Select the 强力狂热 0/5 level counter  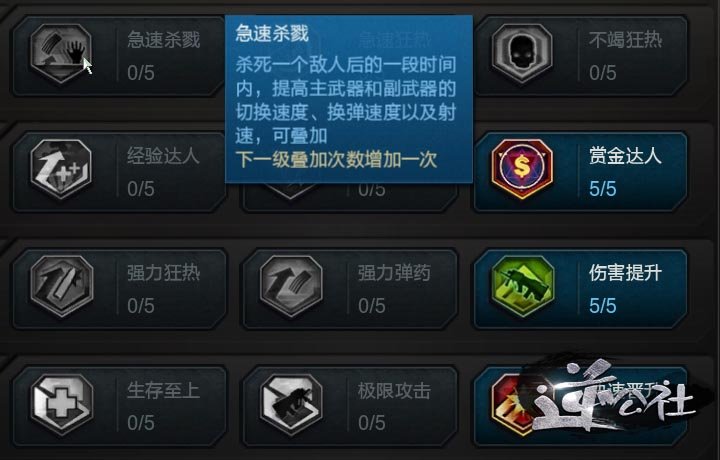click(x=141, y=305)
